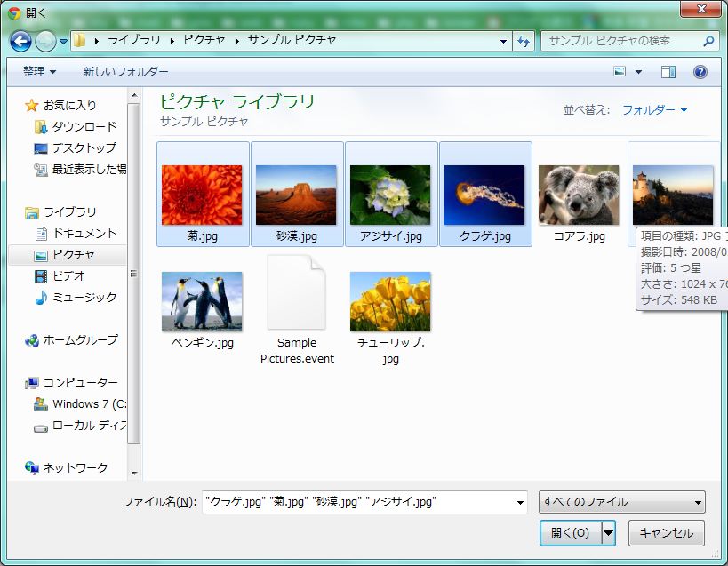Select the チューリップ.jpg thumbnail

[x=390, y=301]
